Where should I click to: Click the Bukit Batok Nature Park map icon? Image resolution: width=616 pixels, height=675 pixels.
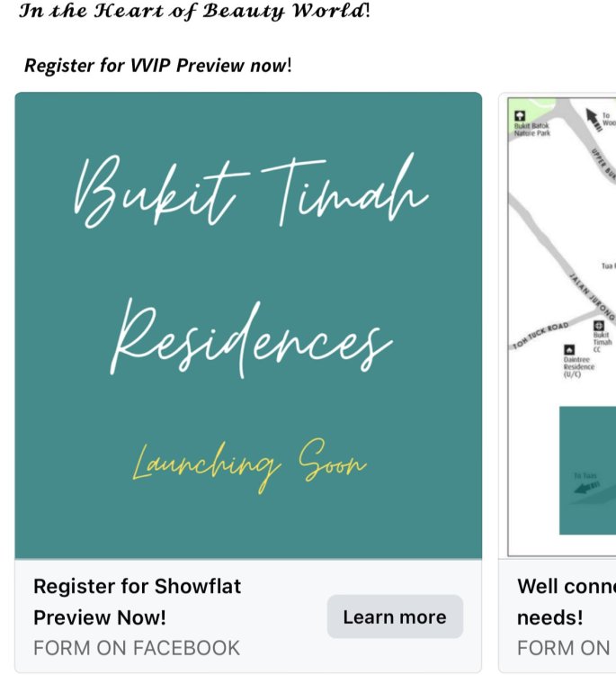(520, 116)
